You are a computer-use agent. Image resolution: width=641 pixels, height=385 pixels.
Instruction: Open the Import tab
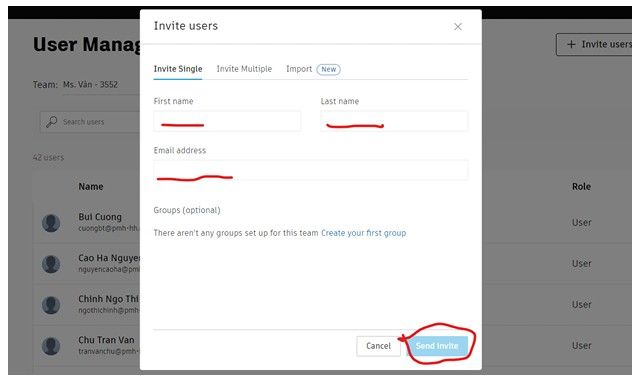[299, 69]
